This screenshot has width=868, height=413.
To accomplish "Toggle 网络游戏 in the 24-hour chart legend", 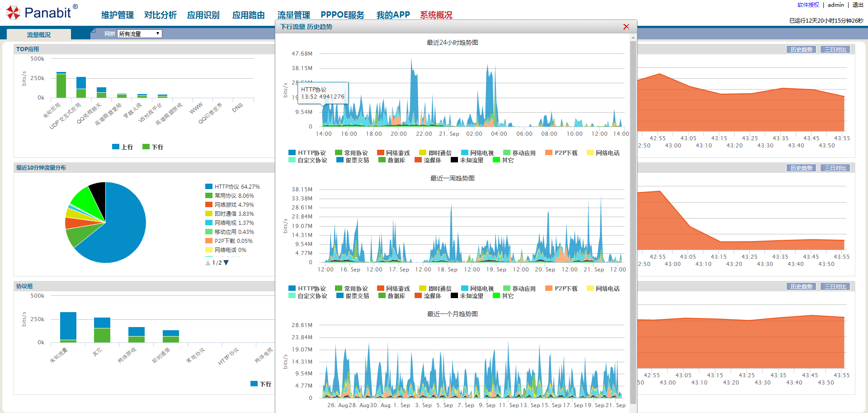I will click(x=393, y=153).
